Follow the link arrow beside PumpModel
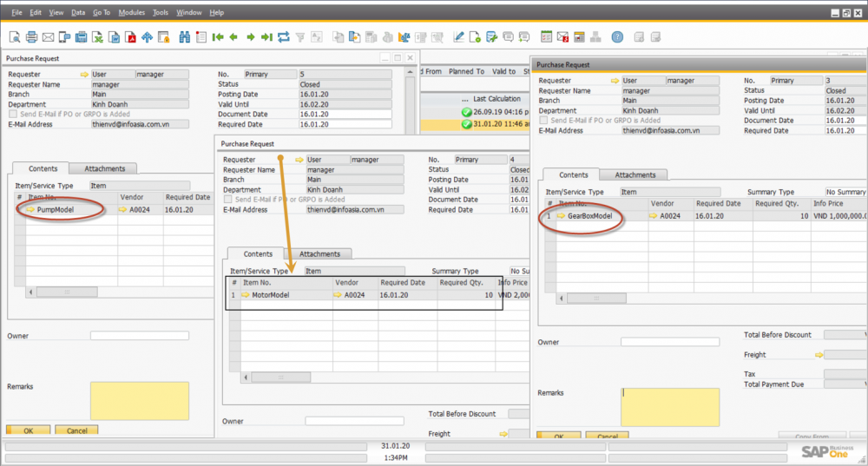The height and width of the screenshot is (466, 868). pyautogui.click(x=30, y=209)
